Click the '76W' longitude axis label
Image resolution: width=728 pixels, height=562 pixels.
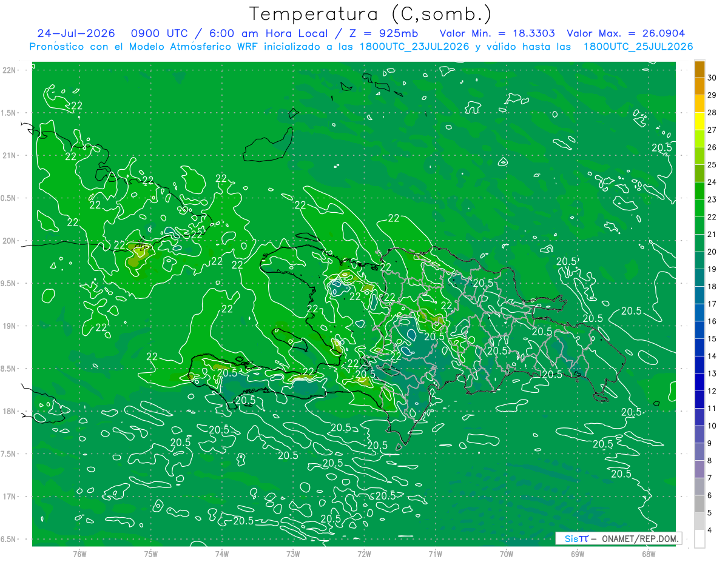coord(79,554)
